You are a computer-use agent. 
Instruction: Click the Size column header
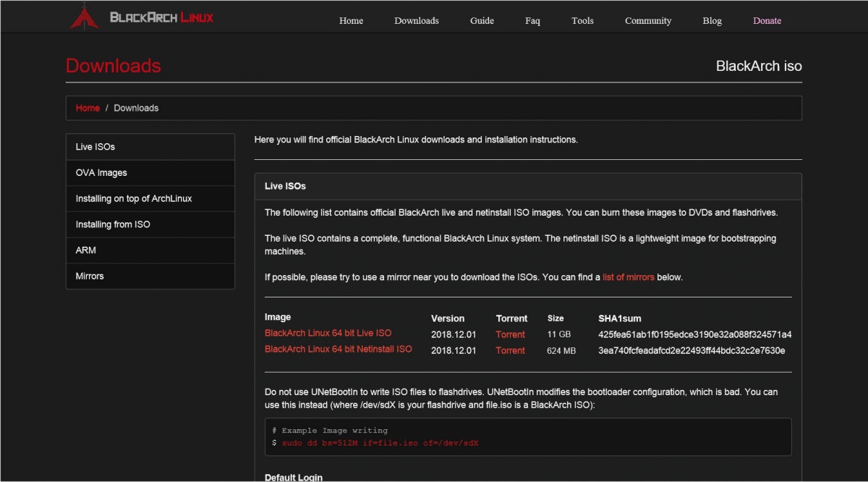[556, 318]
